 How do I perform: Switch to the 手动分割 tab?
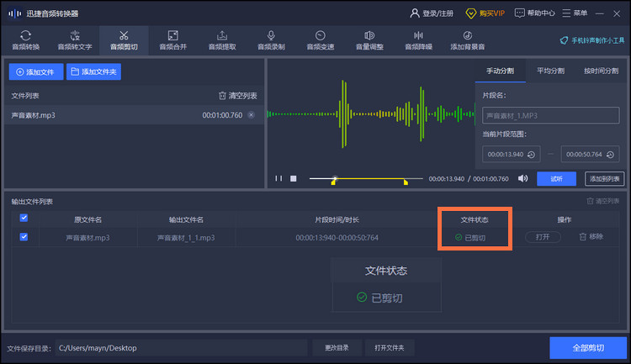tap(501, 71)
